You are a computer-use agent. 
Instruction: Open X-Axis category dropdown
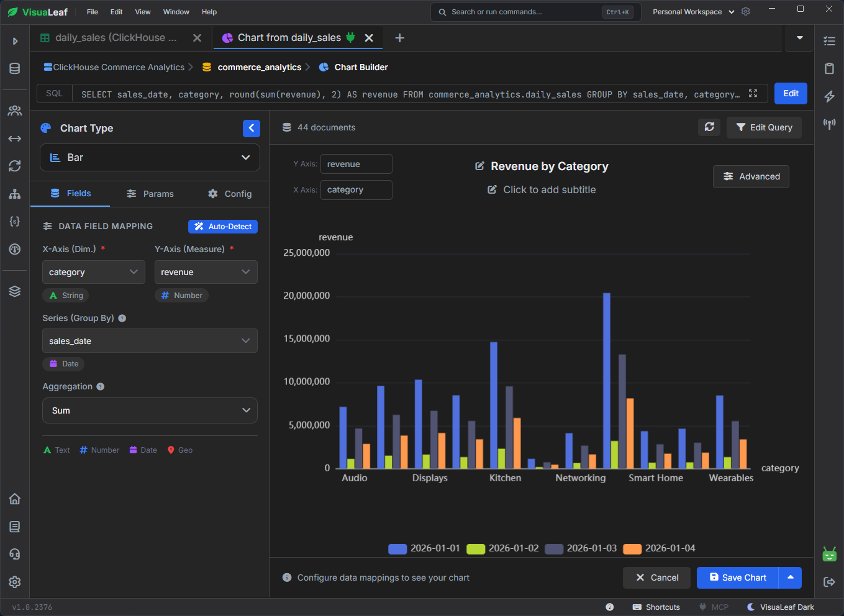coord(94,272)
